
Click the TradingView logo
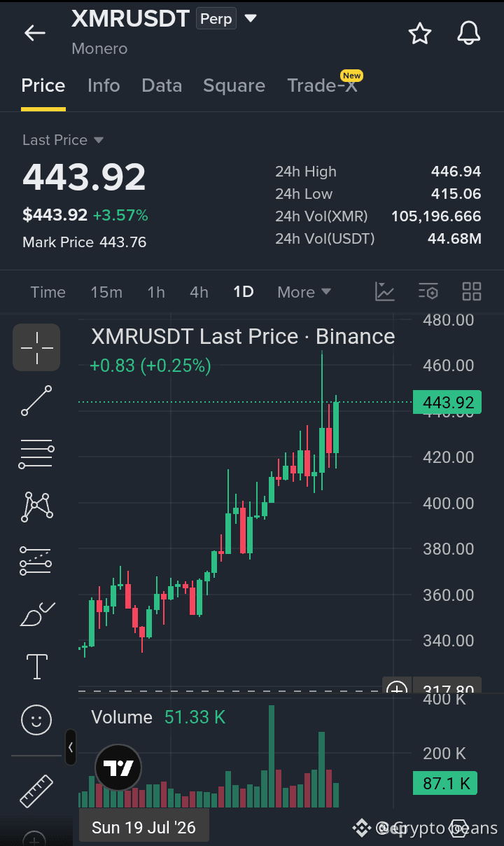[118, 768]
